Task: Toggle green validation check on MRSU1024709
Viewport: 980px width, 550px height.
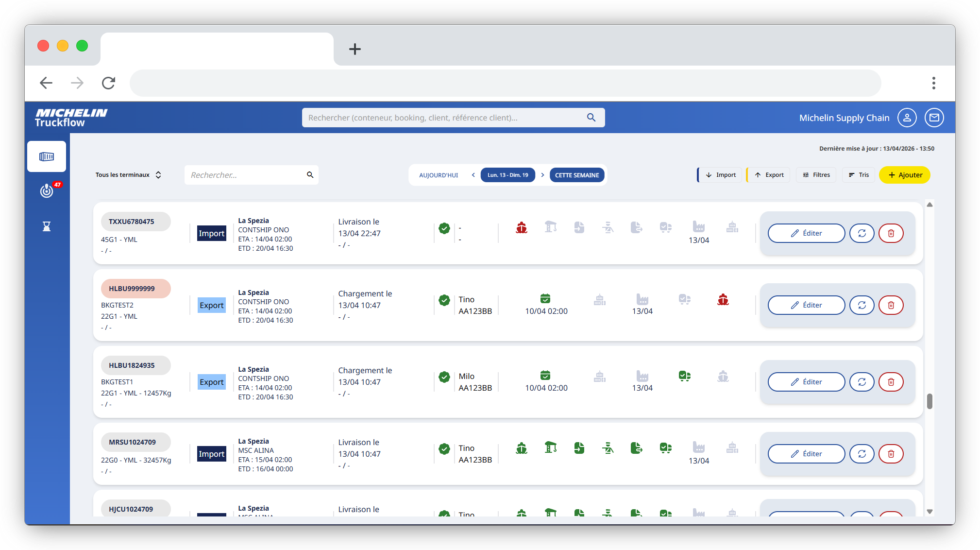Action: pyautogui.click(x=444, y=449)
